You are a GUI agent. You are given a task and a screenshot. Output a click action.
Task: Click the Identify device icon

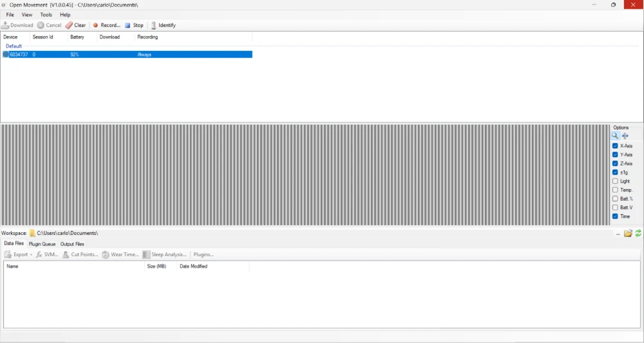154,25
